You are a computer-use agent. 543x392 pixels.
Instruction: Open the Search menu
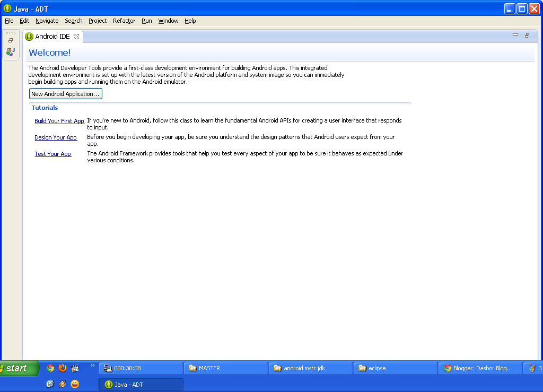click(x=73, y=21)
